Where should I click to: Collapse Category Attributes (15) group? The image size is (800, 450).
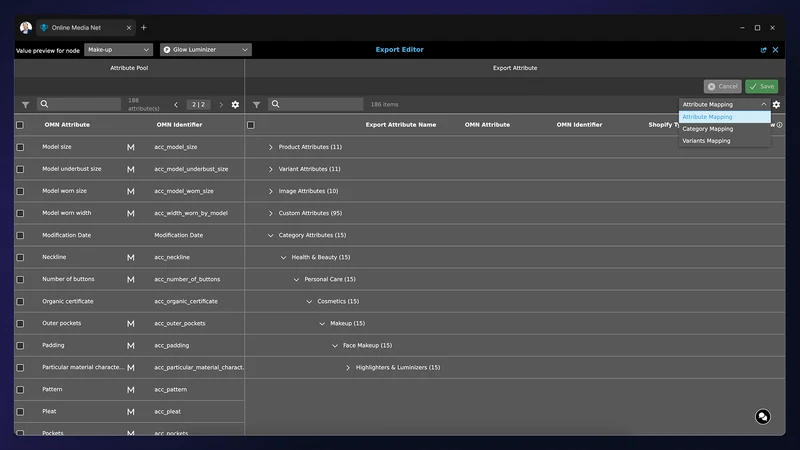coord(271,235)
